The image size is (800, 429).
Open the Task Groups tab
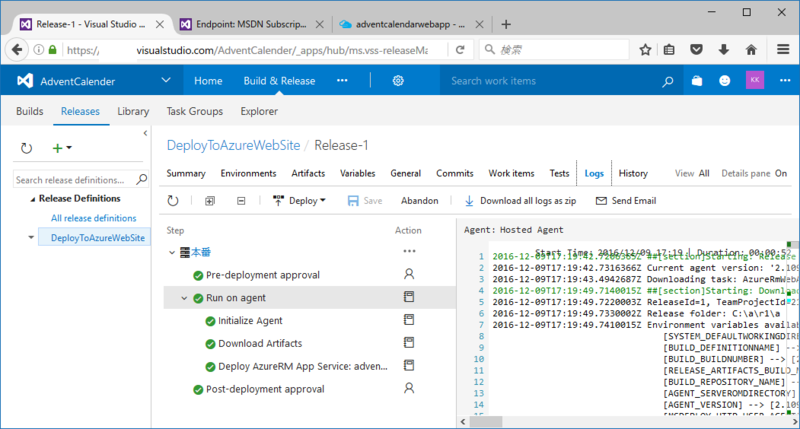click(x=194, y=111)
